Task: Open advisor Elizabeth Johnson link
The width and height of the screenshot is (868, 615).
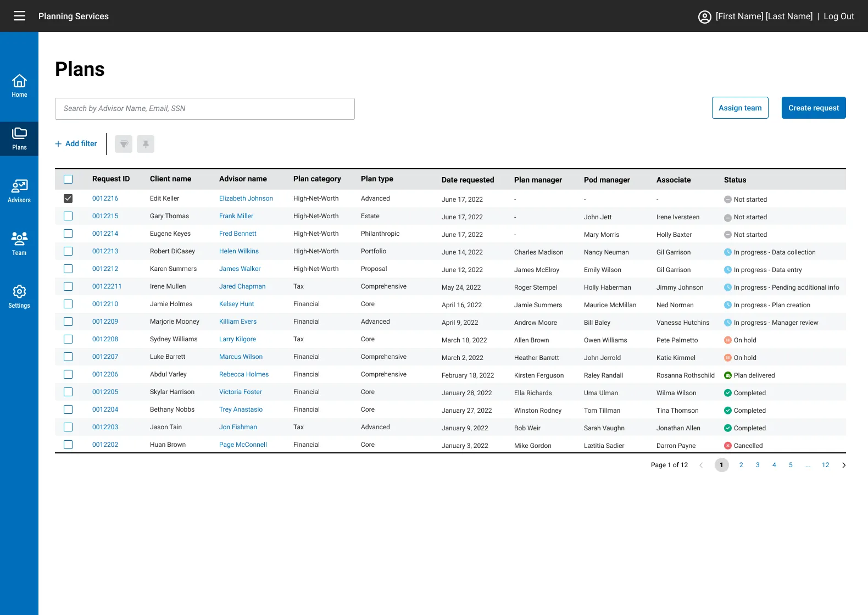Action: coord(246,198)
